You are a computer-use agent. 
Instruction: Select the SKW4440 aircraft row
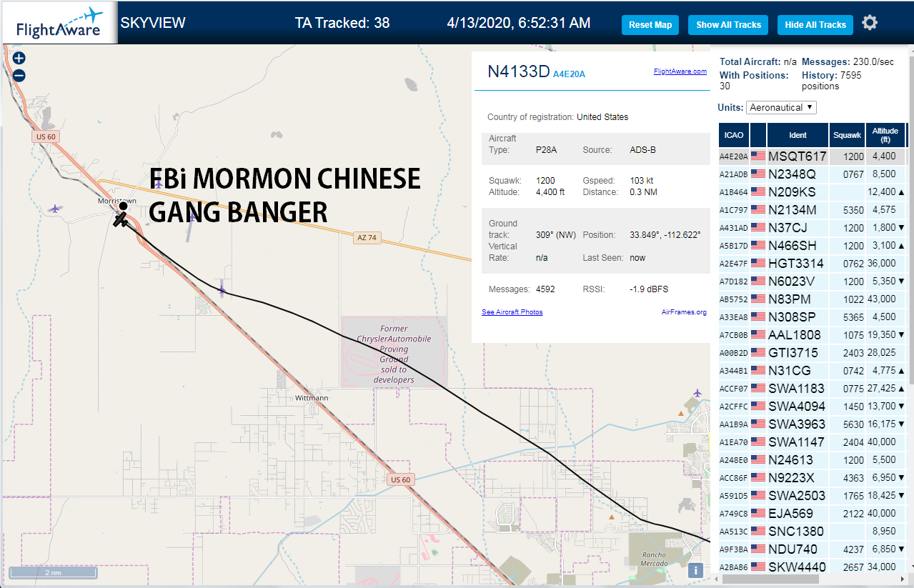[x=813, y=567]
